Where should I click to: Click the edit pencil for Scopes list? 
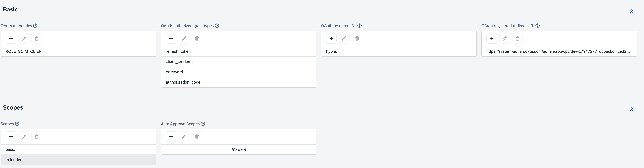(x=24, y=136)
